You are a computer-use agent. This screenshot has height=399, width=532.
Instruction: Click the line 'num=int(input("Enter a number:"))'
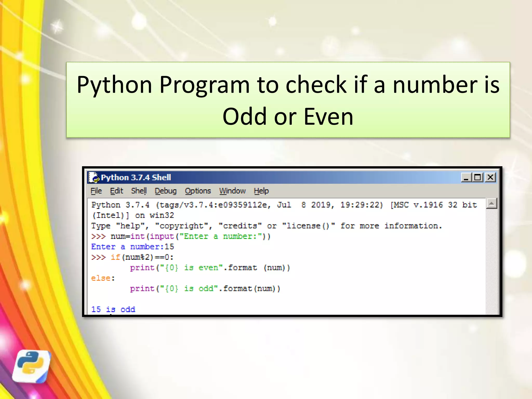tap(190, 236)
